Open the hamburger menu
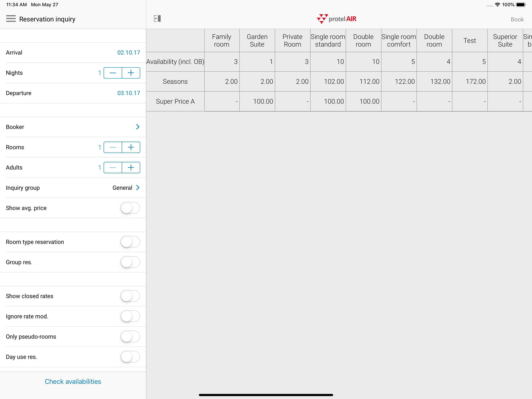Image resolution: width=532 pixels, height=399 pixels. 11,19
